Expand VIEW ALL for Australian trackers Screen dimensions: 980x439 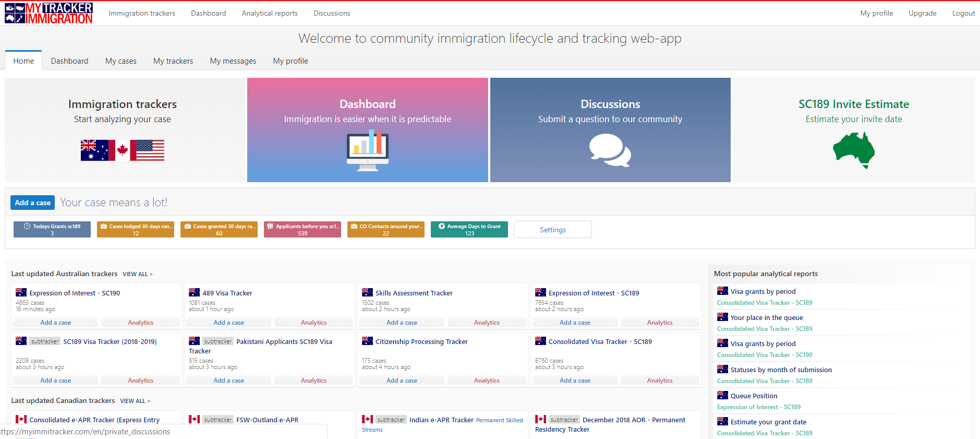(137, 274)
